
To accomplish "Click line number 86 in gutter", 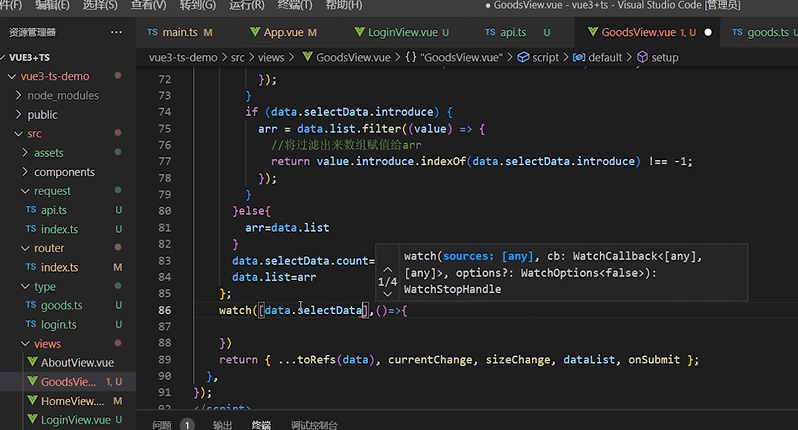I will 164,310.
